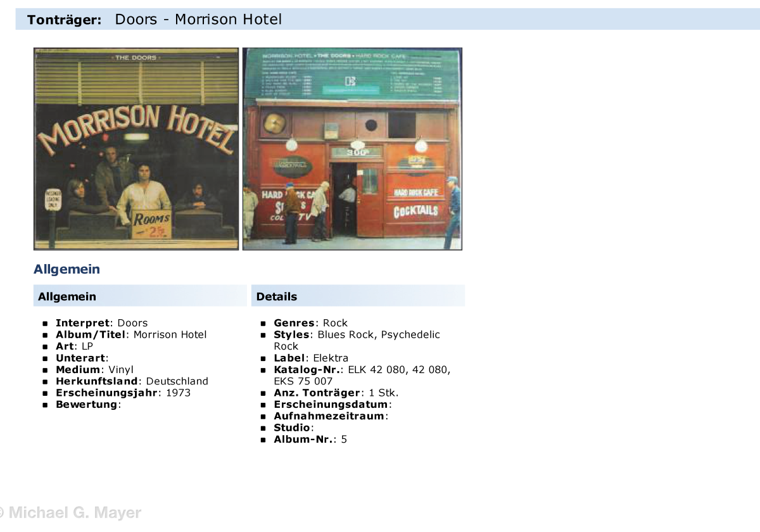This screenshot has height=532, width=760.
Task: Click the Katalog-Nr. ELK 42 080 entry
Action: click(x=362, y=370)
